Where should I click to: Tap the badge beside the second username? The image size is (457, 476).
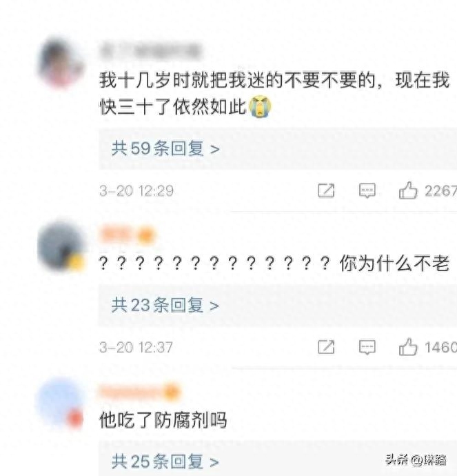tap(146, 235)
